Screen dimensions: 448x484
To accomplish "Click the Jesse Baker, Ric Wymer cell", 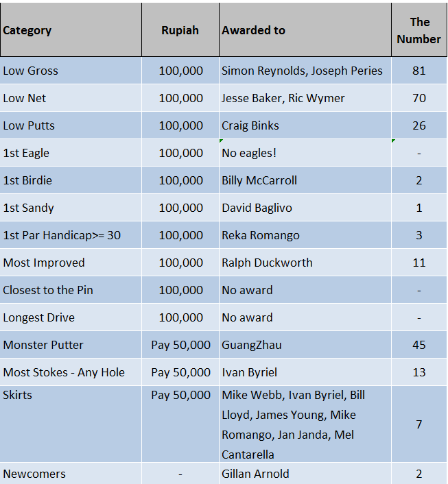I will [283, 98].
